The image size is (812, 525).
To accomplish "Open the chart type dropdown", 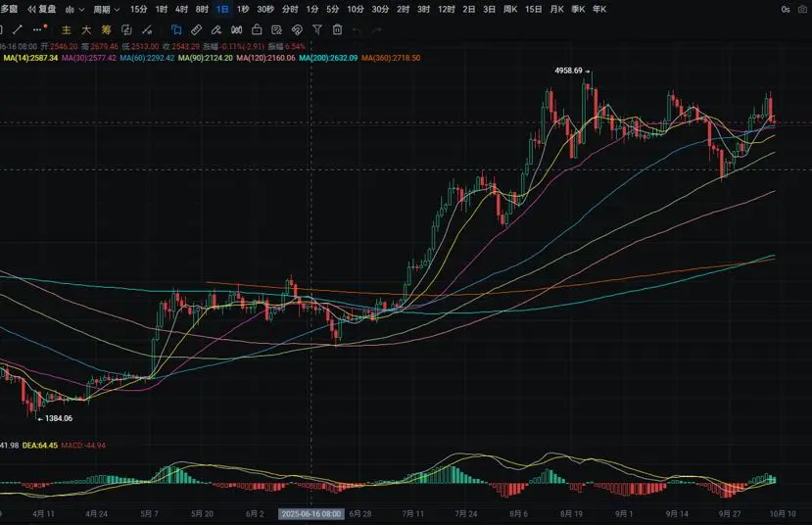I will point(74,10).
